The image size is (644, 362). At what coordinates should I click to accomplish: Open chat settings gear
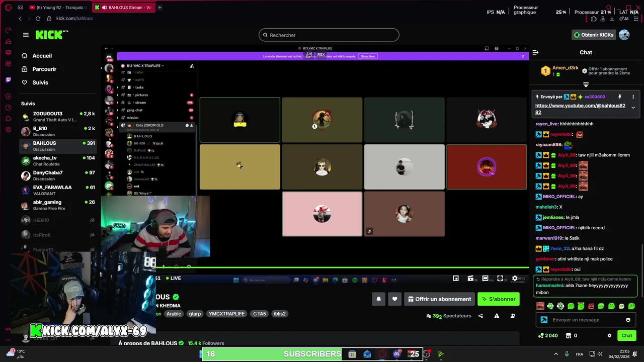pyautogui.click(x=609, y=335)
